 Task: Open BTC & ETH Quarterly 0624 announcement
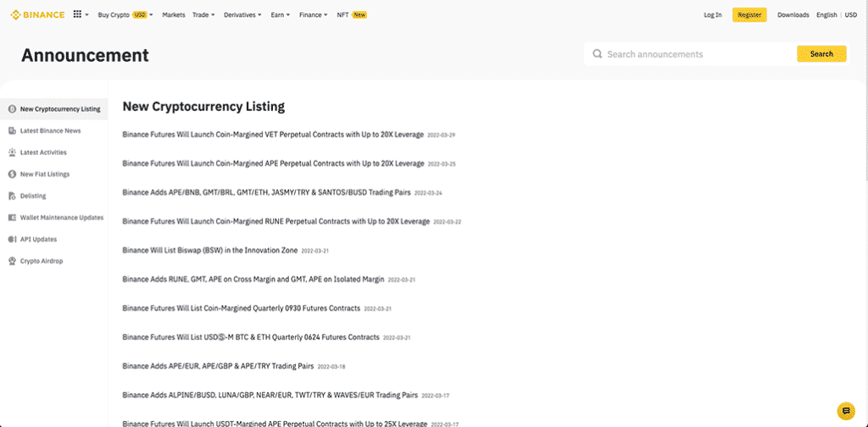pos(251,337)
